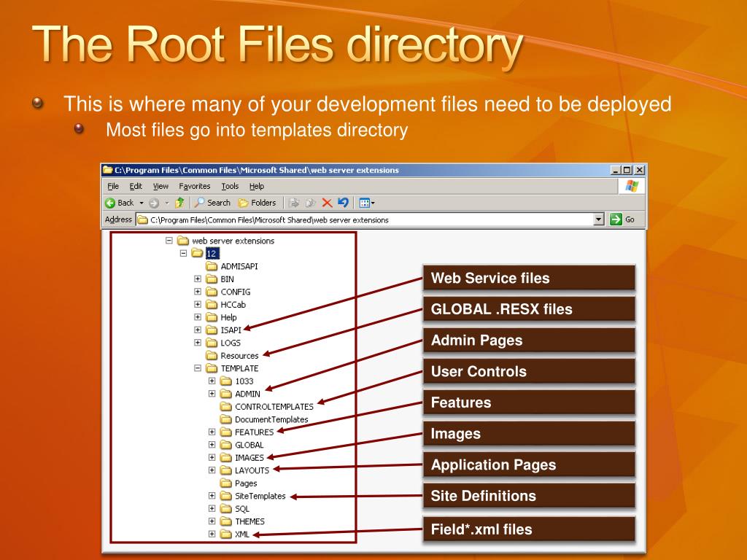747x560 pixels.
Task: Select the Resources folder
Action: click(x=233, y=355)
